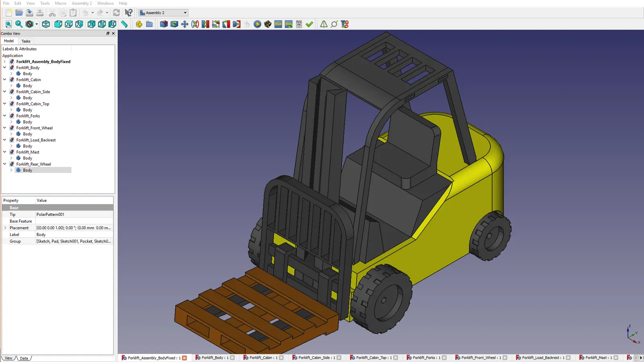Open the Tools menu

(45, 3)
